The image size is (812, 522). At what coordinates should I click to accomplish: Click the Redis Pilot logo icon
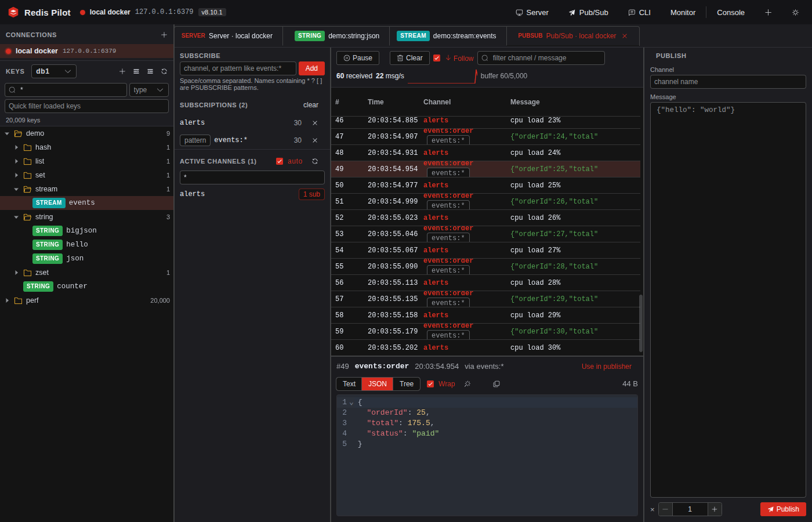tap(13, 12)
